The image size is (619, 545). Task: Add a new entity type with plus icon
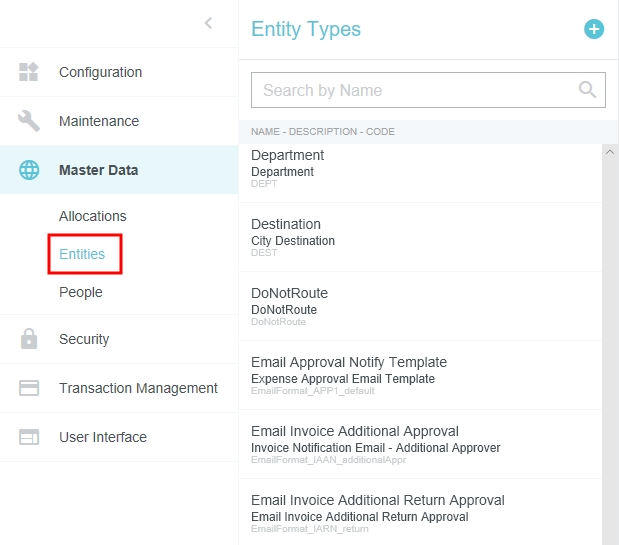point(594,29)
